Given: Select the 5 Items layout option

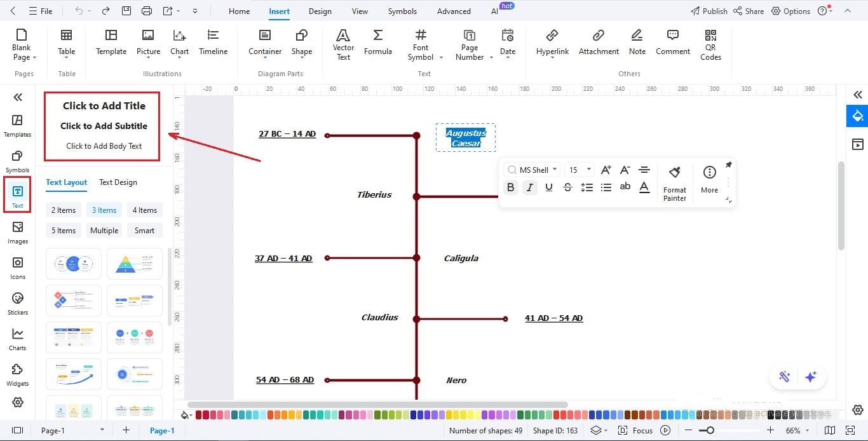Looking at the screenshot, I should point(63,230).
